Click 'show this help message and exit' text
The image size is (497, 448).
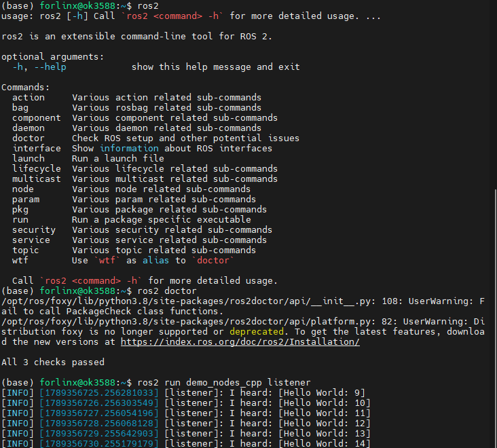(215, 67)
